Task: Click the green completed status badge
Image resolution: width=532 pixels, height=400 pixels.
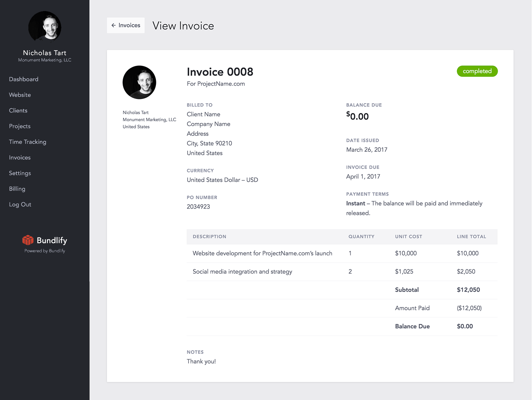Action: coord(477,71)
